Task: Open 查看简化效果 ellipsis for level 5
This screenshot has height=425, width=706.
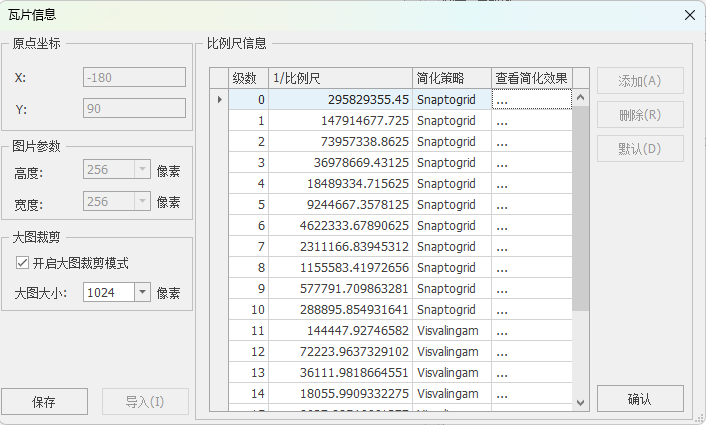Action: (531, 204)
